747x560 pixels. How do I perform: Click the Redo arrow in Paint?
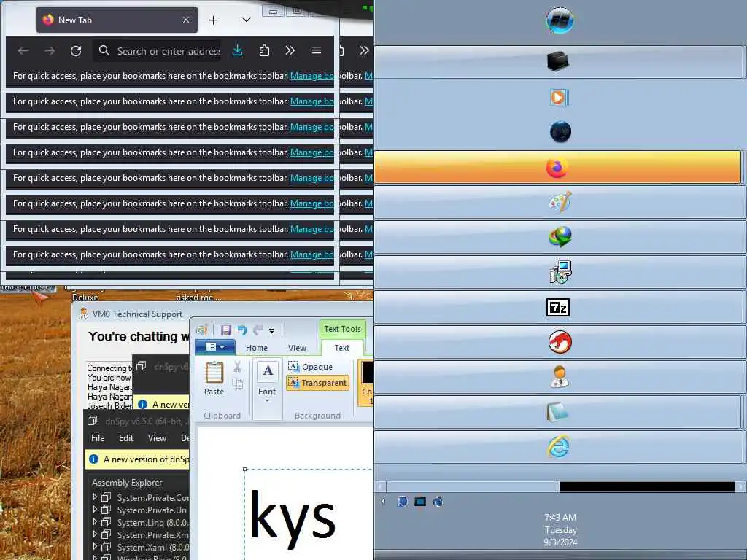258,330
